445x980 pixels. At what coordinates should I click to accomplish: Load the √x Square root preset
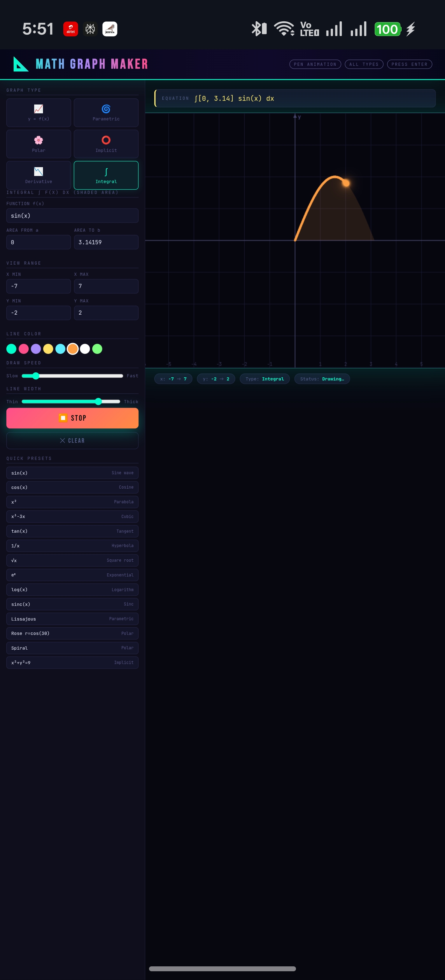tap(72, 560)
